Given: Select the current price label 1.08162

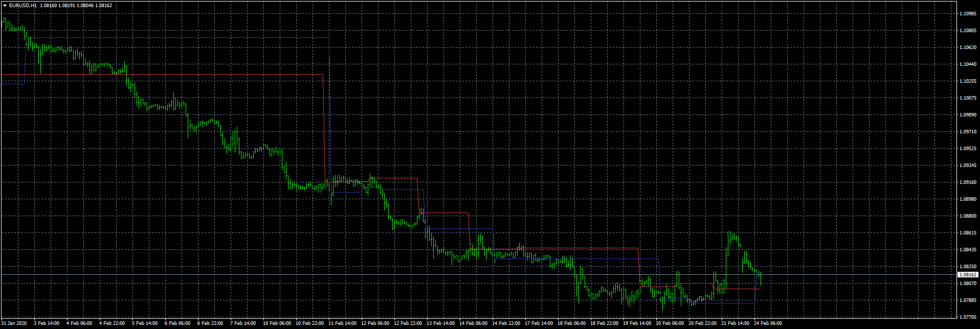Looking at the screenshot, I should pos(967,275).
